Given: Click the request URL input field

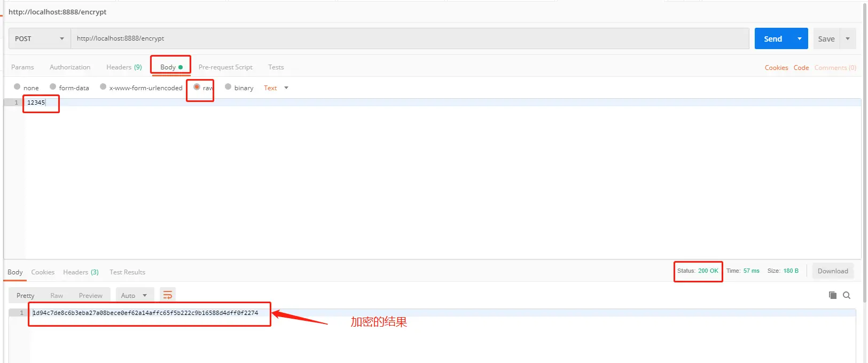Looking at the screenshot, I should tap(410, 38).
